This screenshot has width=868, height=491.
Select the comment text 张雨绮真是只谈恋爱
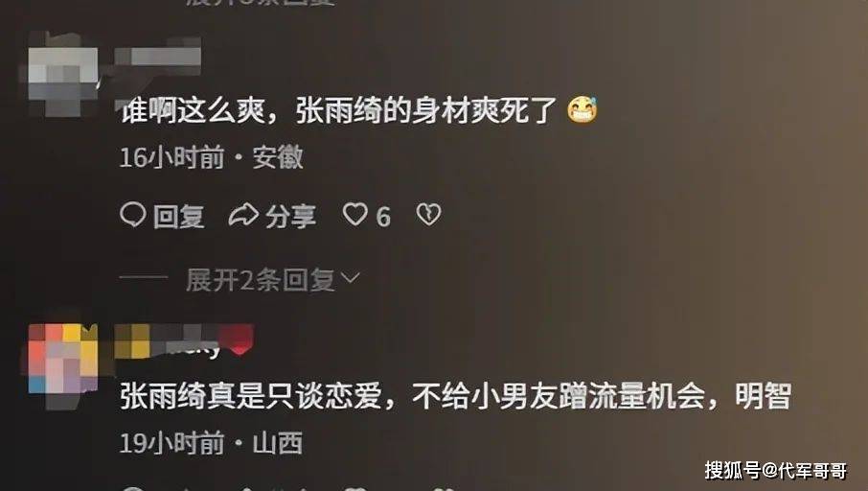[x=251, y=396]
